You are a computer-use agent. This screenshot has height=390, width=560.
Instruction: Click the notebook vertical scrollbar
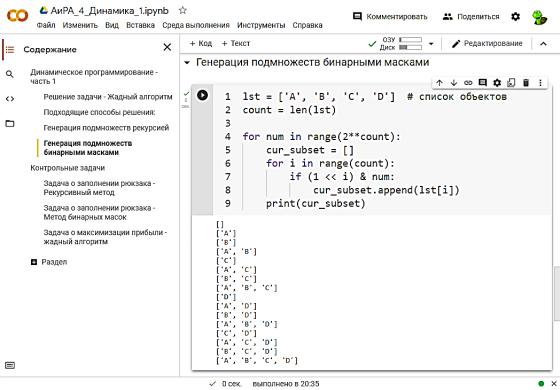(557, 294)
